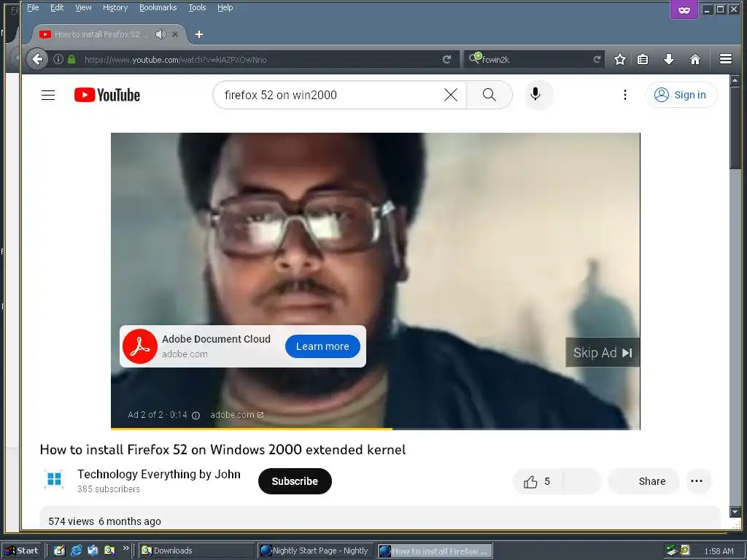Bookmark this page with the star icon
The height and width of the screenshot is (560, 747).
pyautogui.click(x=619, y=60)
